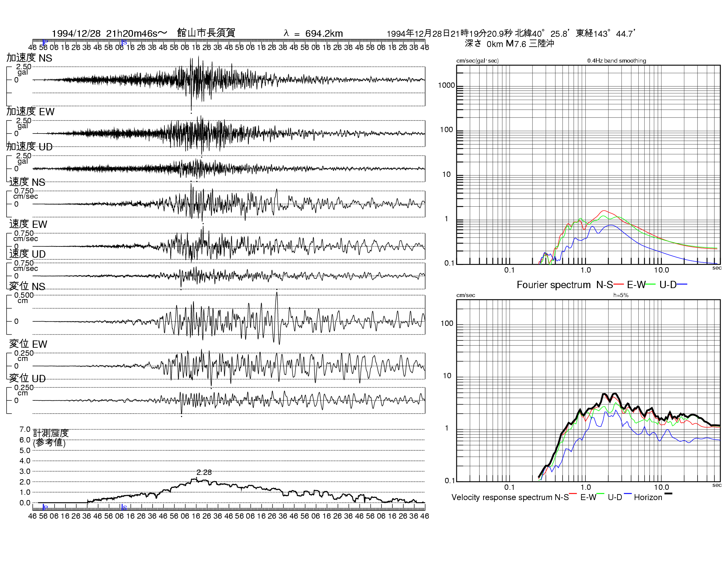Viewport: 728px width, 563px height.
Task: Click the S marker on bottom time axis
Action: click(x=124, y=507)
